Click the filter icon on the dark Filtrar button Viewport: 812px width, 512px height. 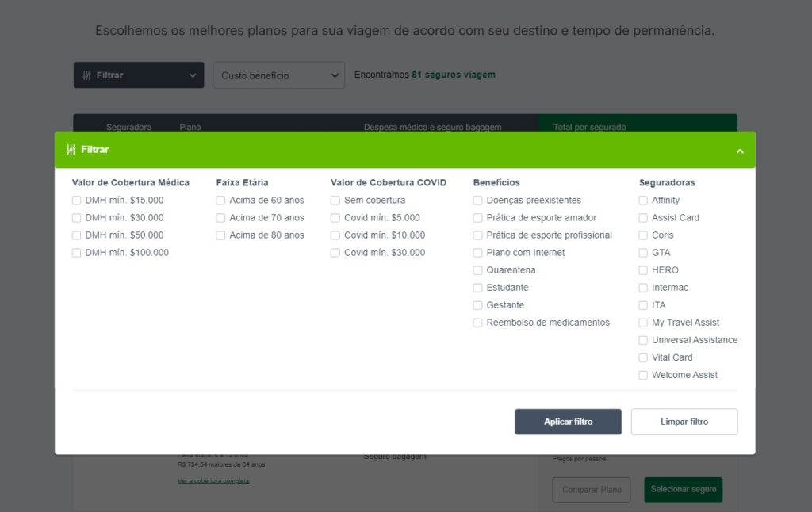[x=86, y=75]
